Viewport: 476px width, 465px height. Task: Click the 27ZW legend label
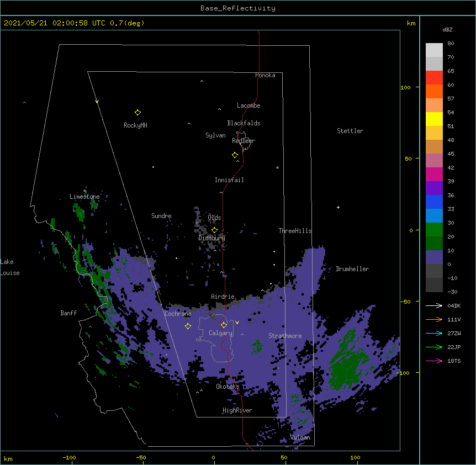coord(454,333)
